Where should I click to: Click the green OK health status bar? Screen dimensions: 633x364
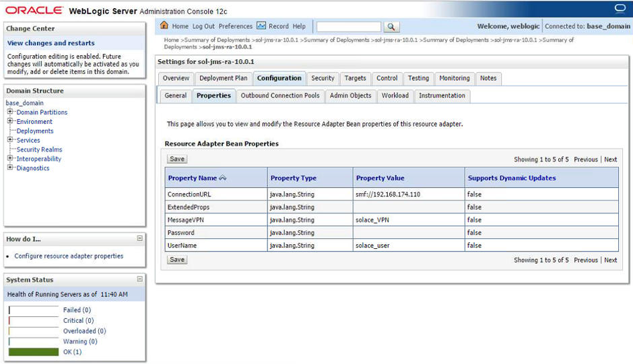[34, 352]
